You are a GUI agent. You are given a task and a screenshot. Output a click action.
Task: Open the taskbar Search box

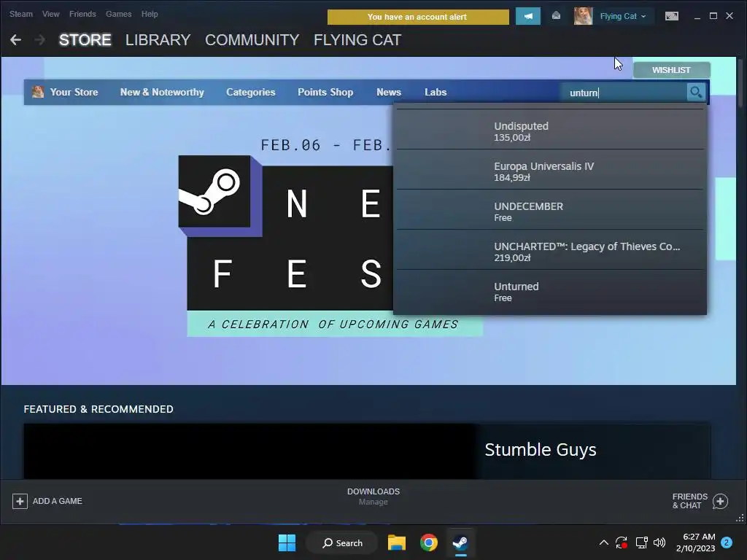(x=342, y=542)
